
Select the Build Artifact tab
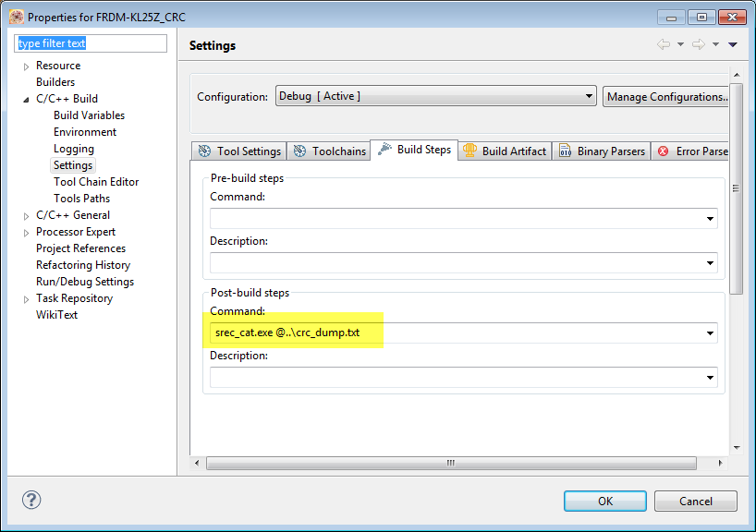(x=505, y=151)
